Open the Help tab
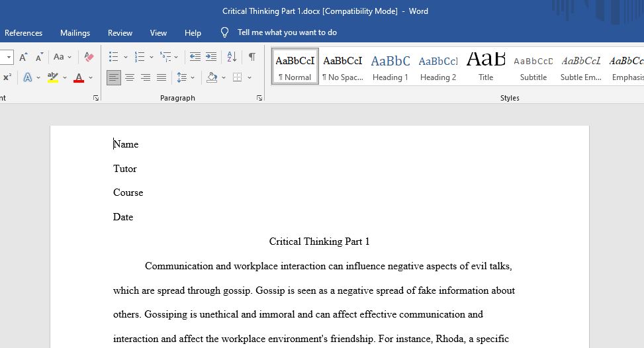Image resolution: width=644 pixels, height=348 pixels. tap(193, 33)
